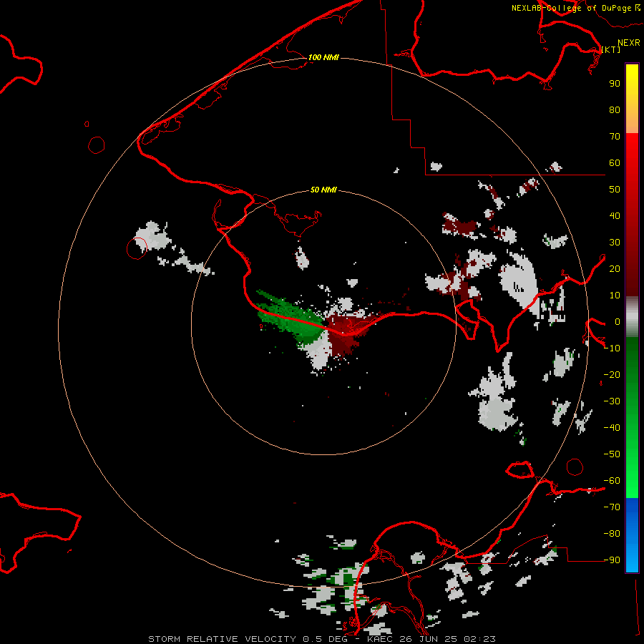Click the blue bottom segment of color bar
The image size is (644, 644).
tap(632, 535)
